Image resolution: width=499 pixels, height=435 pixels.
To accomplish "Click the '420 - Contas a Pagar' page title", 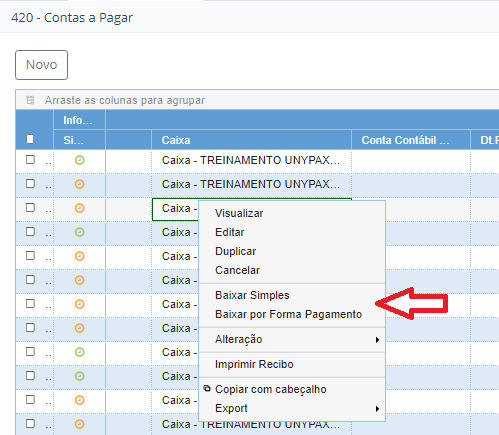I will click(72, 18).
